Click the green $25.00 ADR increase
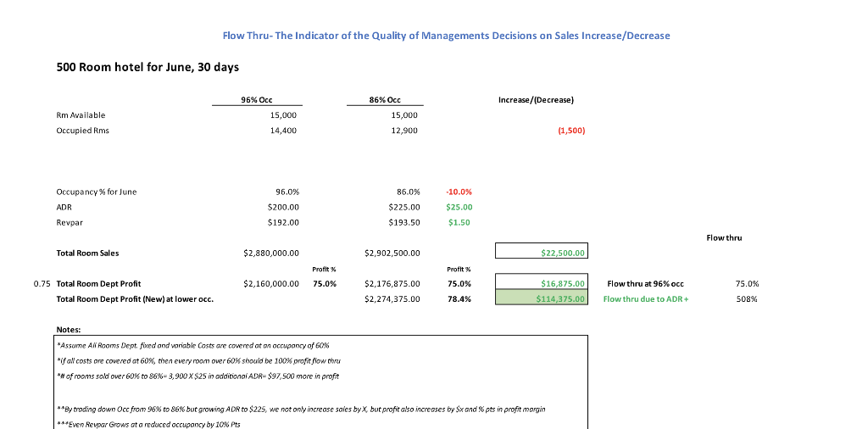This screenshot has width=868, height=429. (459, 207)
